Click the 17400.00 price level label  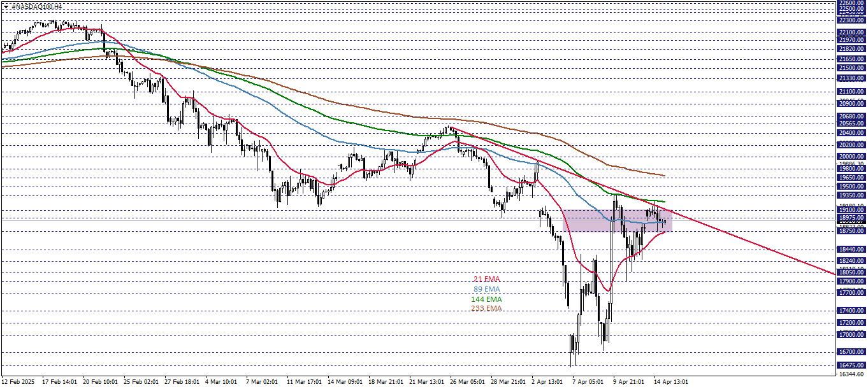[852, 311]
